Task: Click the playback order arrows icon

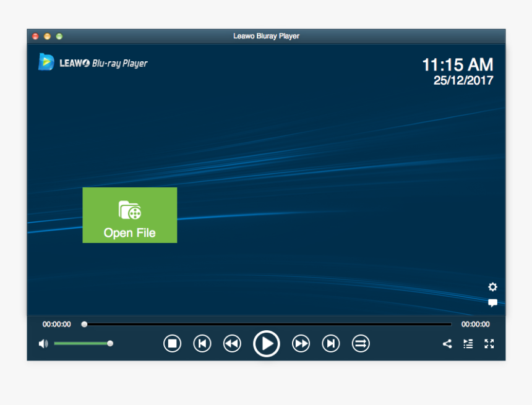Action: click(361, 344)
